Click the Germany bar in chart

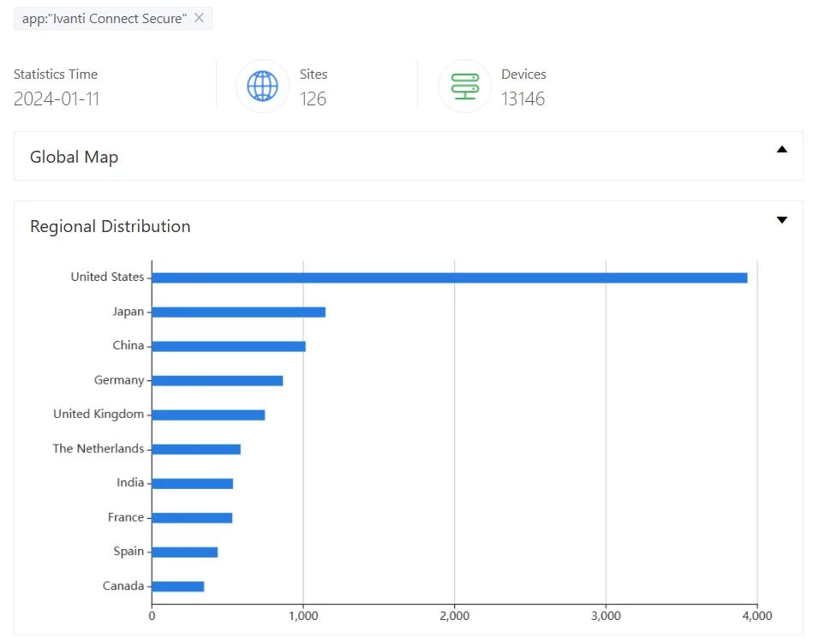pos(218,381)
